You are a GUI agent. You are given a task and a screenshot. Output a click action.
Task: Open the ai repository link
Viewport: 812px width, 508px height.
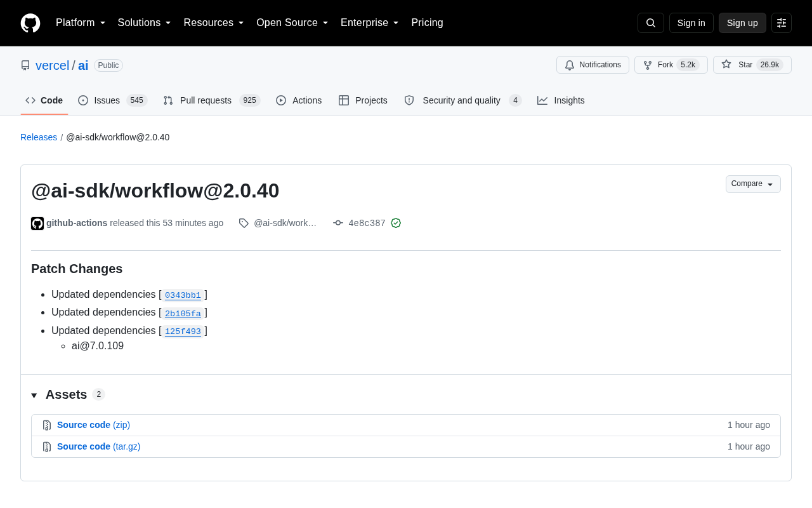coord(83,65)
